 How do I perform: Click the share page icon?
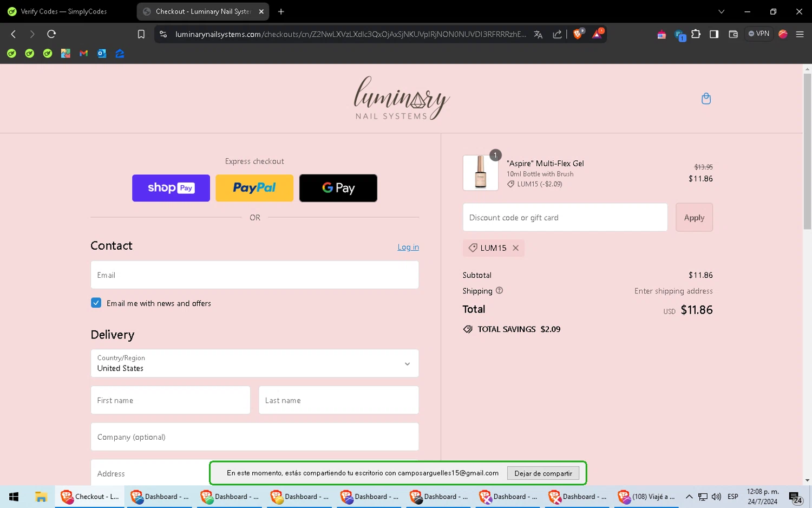point(557,34)
